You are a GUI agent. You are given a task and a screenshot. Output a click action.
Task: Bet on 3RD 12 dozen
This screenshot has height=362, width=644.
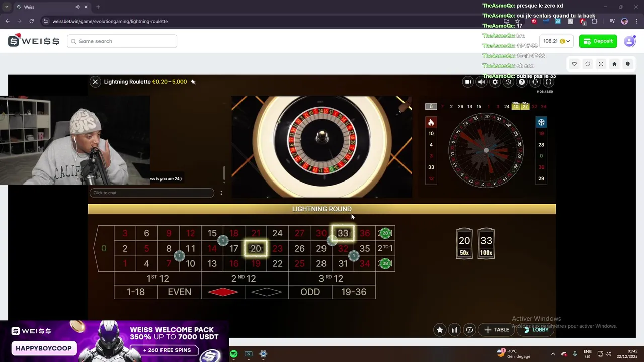click(x=332, y=278)
